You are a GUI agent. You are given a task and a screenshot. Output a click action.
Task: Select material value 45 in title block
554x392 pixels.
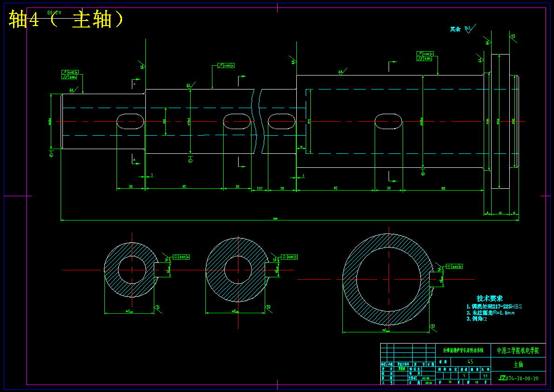click(470, 362)
